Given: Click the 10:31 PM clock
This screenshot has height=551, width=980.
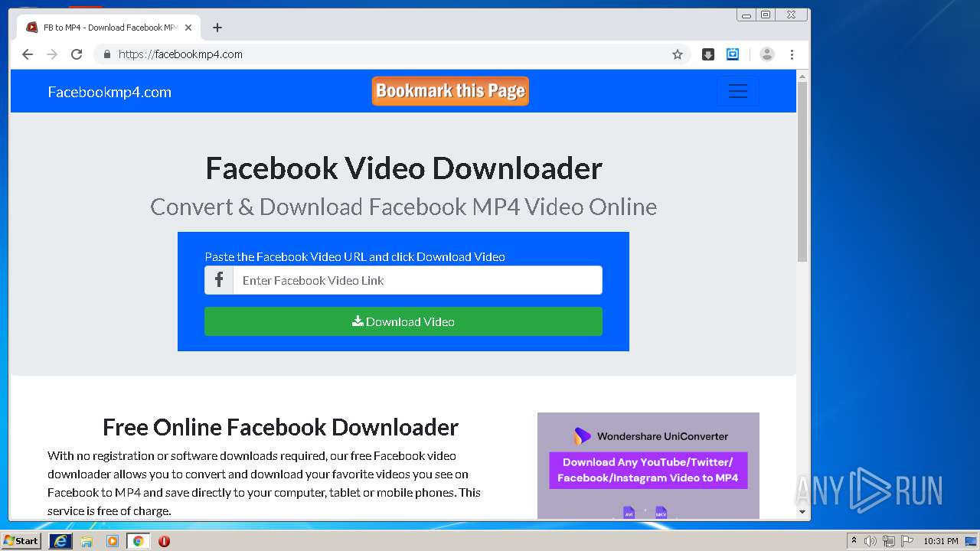Looking at the screenshot, I should [x=941, y=541].
